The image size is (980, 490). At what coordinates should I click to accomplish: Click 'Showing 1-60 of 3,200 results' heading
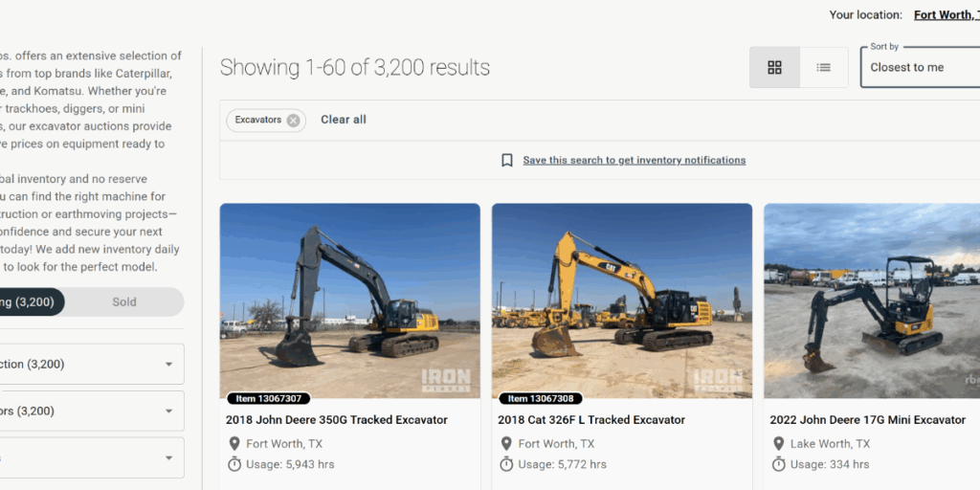tap(354, 68)
